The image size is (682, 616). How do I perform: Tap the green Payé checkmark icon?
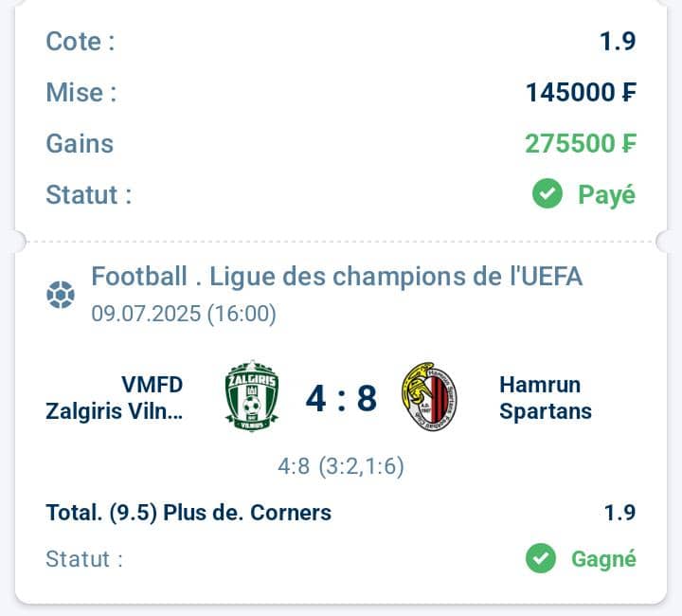pos(547,193)
